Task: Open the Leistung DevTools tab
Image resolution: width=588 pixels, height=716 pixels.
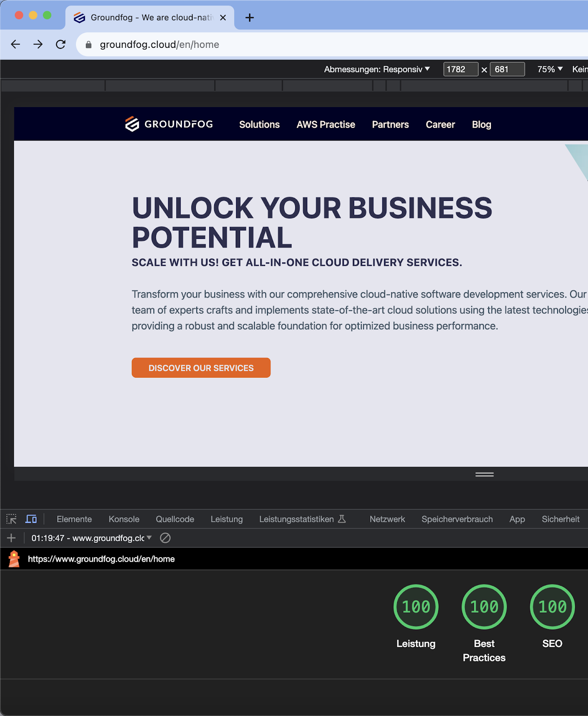Action: (x=227, y=519)
